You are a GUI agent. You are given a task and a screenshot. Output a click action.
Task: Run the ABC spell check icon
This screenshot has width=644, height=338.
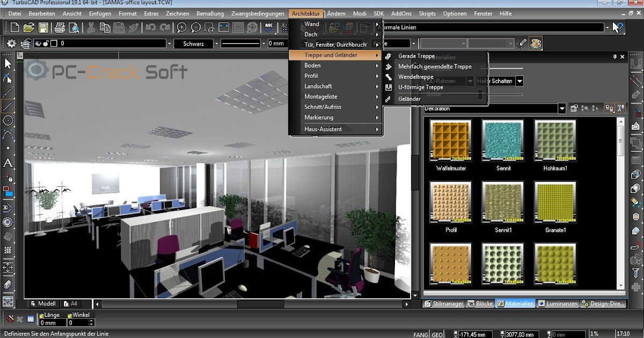point(269,27)
